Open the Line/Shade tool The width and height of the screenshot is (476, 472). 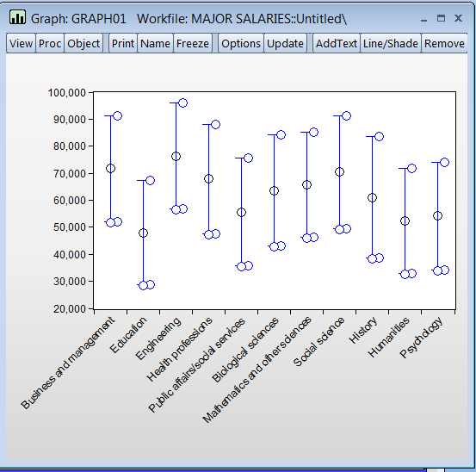coord(391,43)
